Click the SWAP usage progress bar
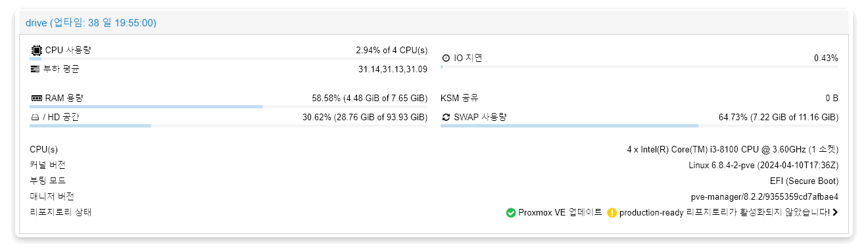This screenshot has height=249, width=868. pyautogui.click(x=639, y=125)
